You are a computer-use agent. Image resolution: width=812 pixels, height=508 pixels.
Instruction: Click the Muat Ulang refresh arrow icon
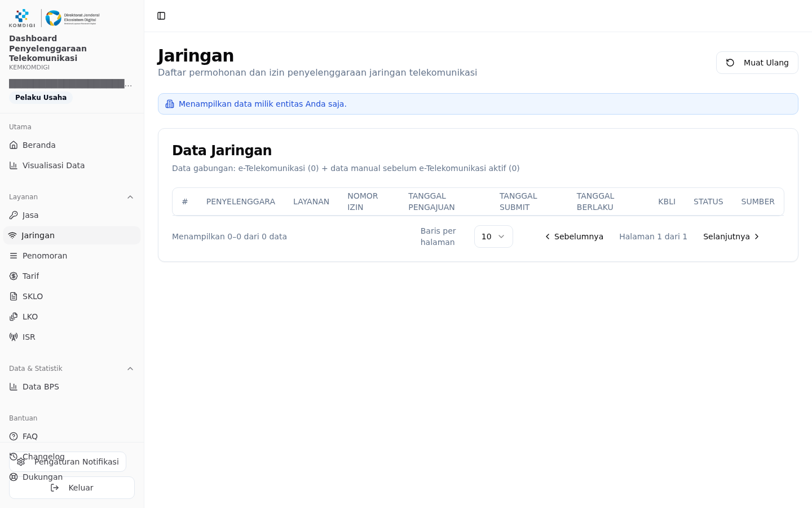coord(730,63)
